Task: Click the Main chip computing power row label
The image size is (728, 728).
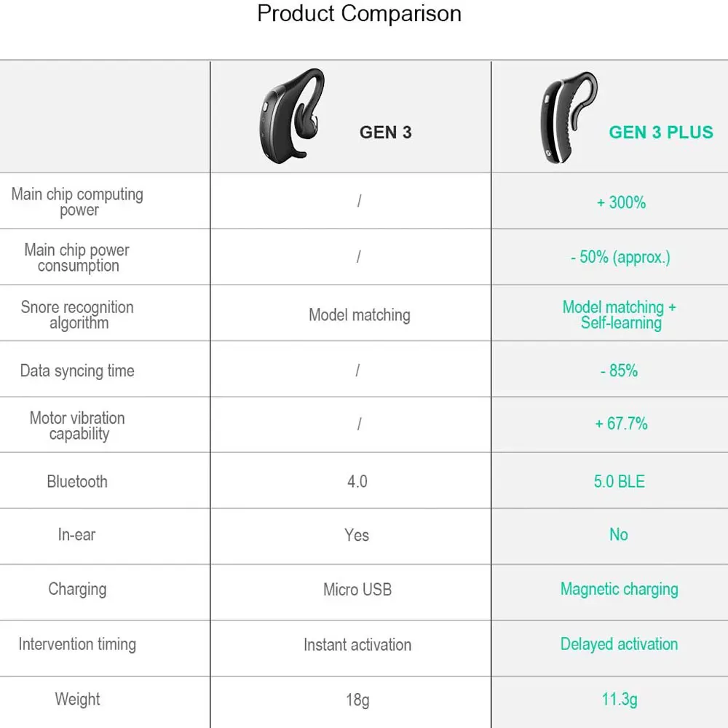Action: pos(78,202)
